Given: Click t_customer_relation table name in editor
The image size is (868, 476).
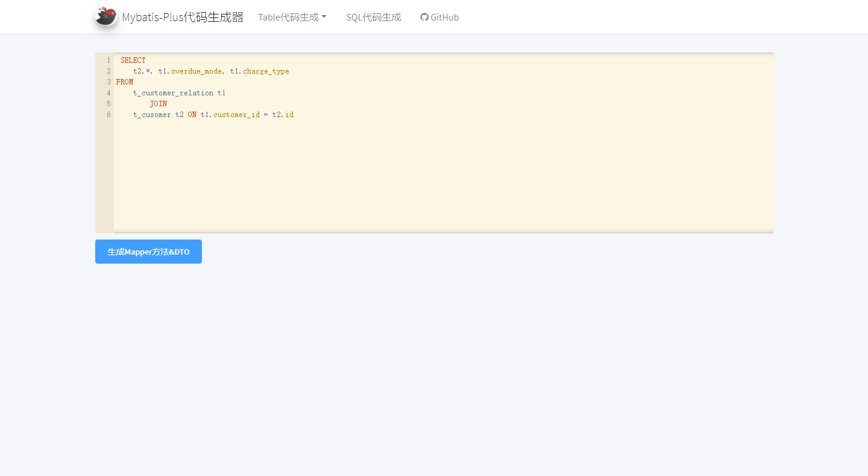Looking at the screenshot, I should point(174,93).
